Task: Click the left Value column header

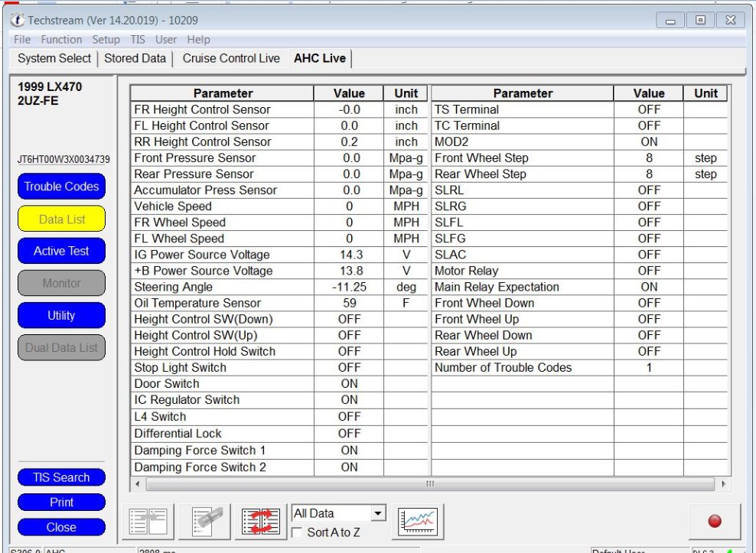Action: click(349, 93)
